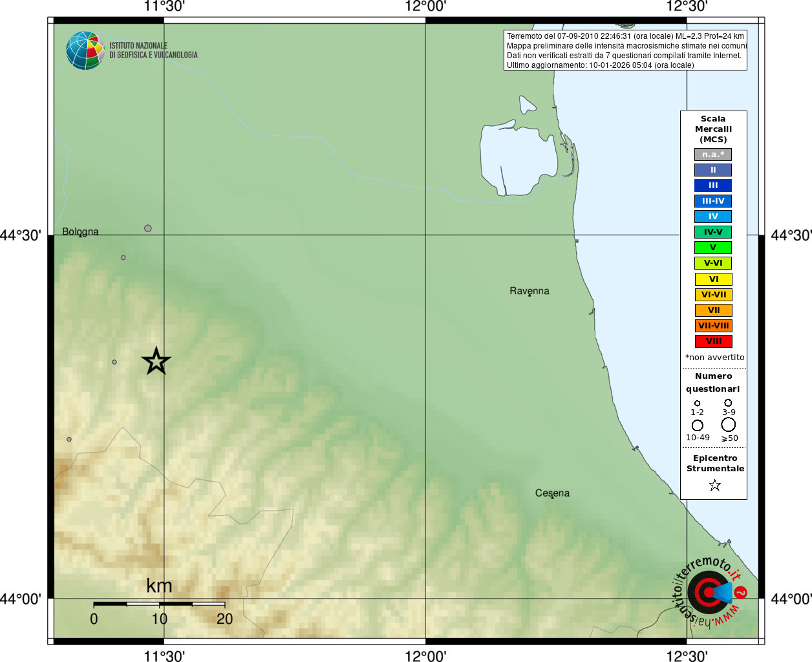Select the green V intensity swatch
The image size is (812, 662).
(713, 248)
